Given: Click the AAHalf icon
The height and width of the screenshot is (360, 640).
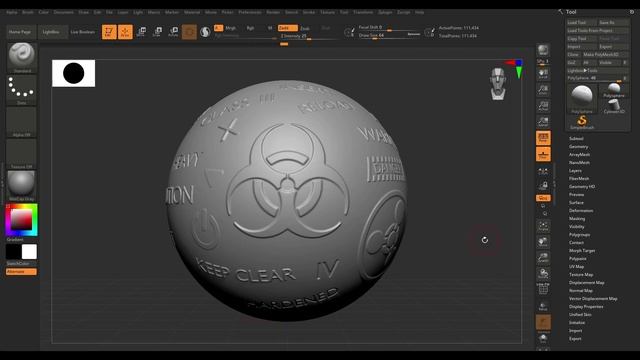Looking at the screenshot, I should pyautogui.click(x=543, y=122).
